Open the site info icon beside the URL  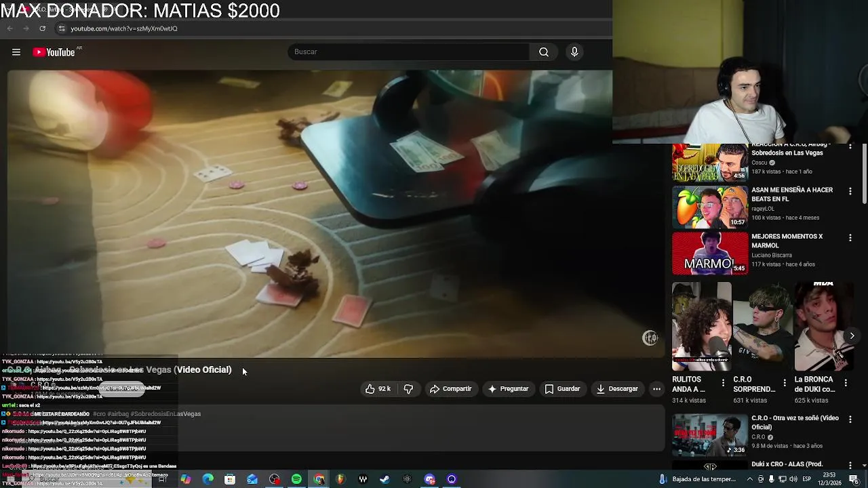[62, 28]
